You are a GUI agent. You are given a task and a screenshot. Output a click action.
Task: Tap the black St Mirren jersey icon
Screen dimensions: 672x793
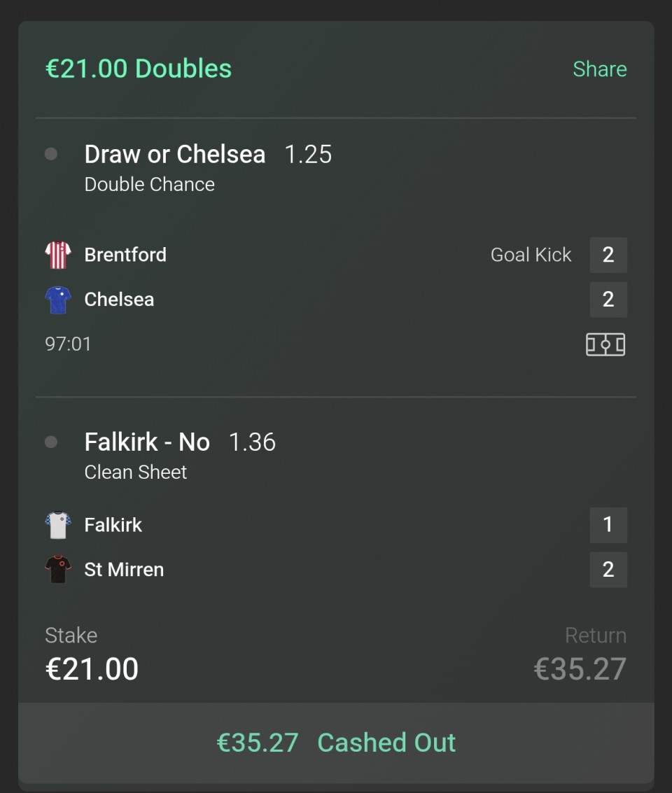[58, 570]
